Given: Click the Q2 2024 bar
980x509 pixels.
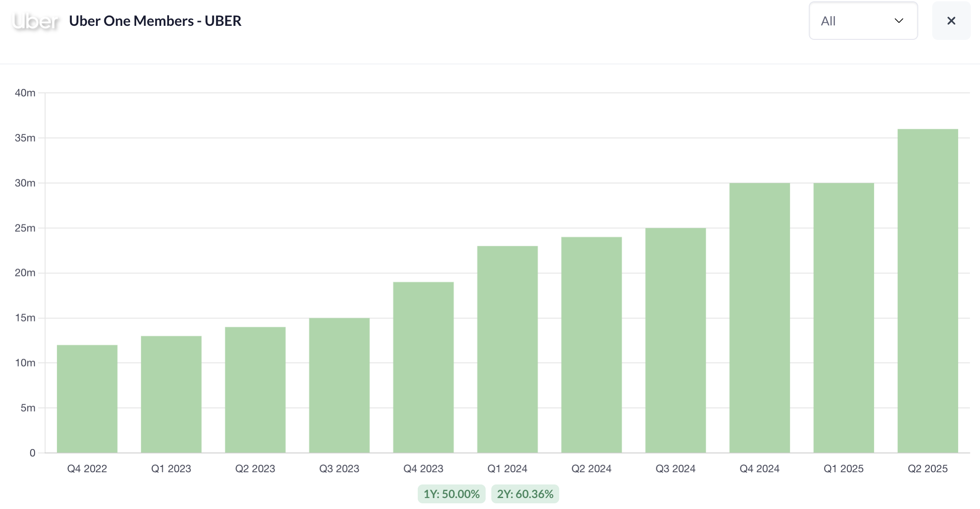Looking at the screenshot, I should [x=592, y=345].
